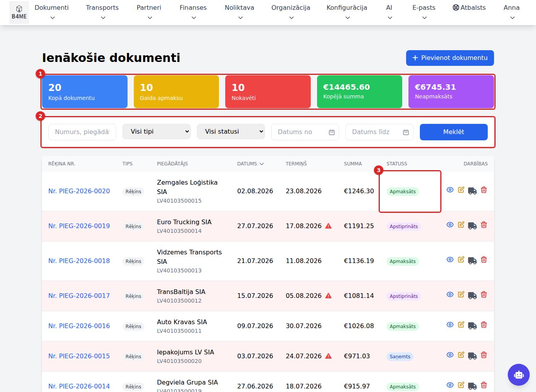Delete document PIEG-2026-0019 with trash icon
Screen dimensions: 536x392
click(484, 225)
